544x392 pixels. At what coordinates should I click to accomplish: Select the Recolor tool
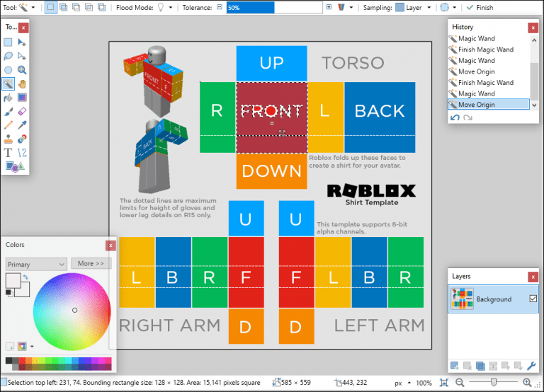click(21, 139)
